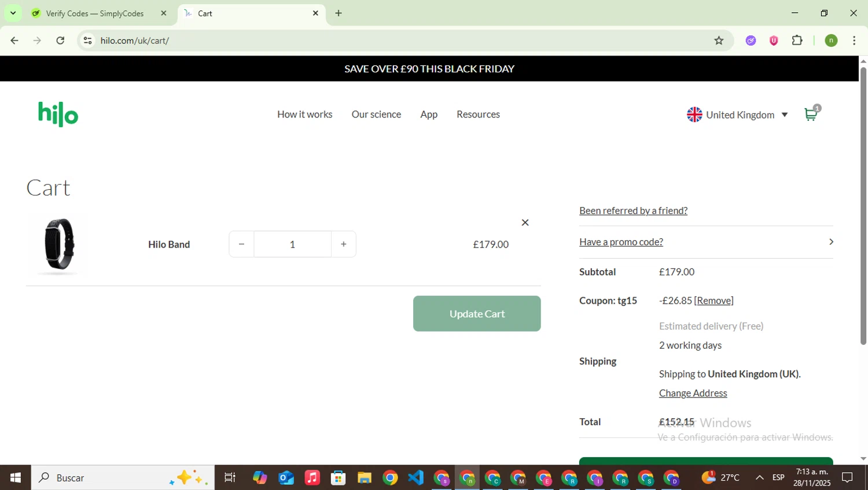Increase Hilo Band quantity with plus button

344,244
